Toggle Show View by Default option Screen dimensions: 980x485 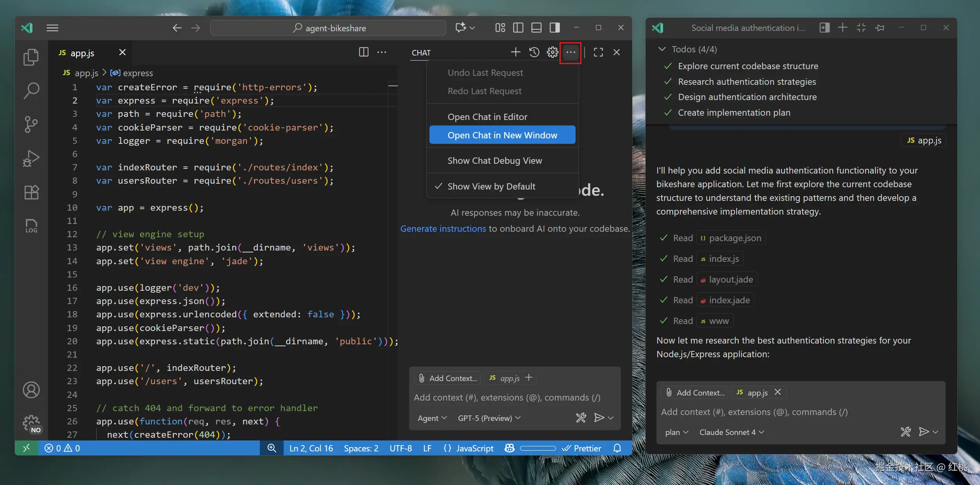coord(491,186)
